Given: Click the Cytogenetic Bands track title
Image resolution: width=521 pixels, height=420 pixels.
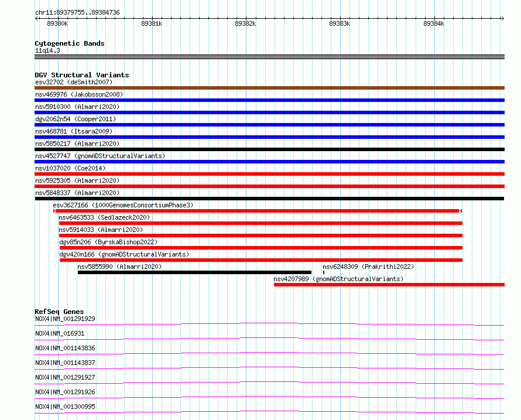Looking at the screenshot, I should [x=70, y=43].
